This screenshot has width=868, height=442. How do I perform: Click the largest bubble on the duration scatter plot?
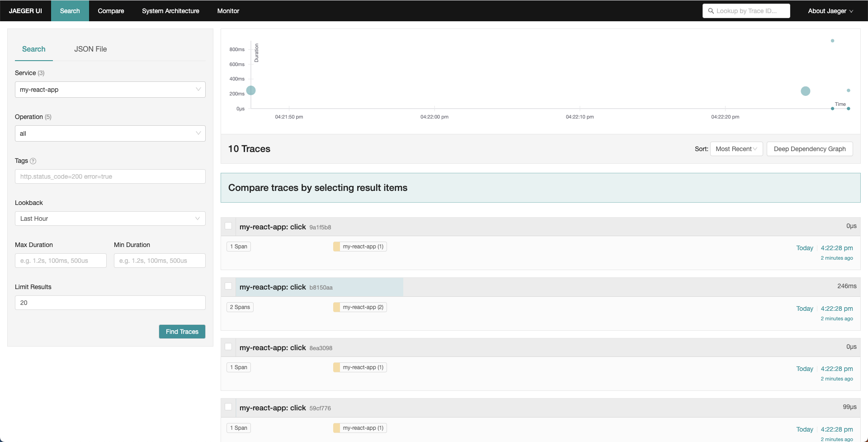[251, 90]
